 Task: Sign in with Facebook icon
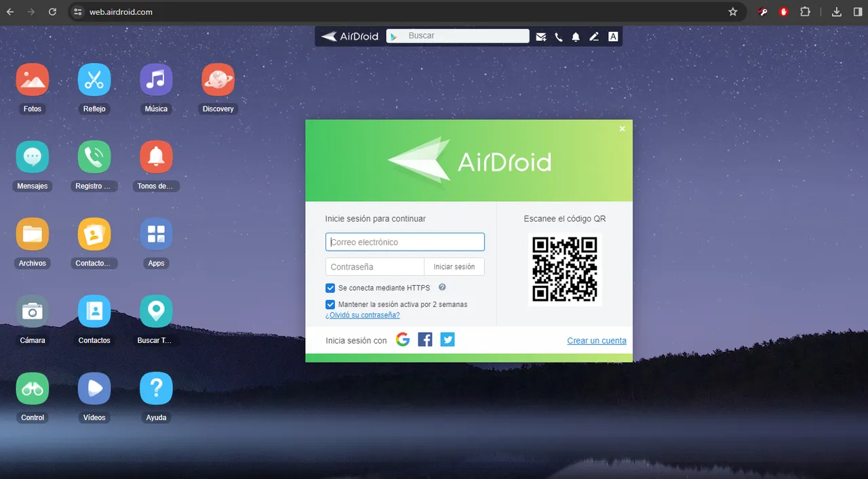[425, 339]
